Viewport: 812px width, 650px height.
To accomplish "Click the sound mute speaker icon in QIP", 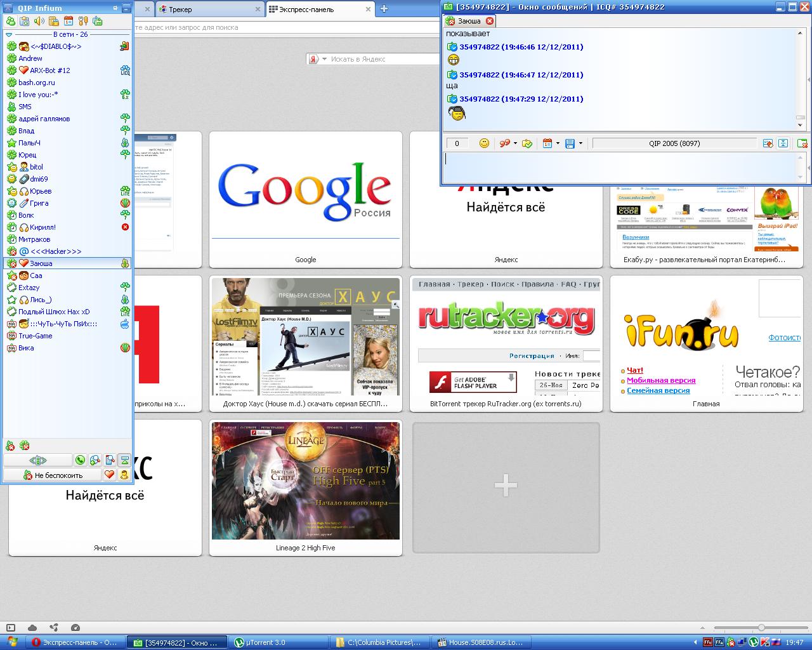I will (x=39, y=21).
